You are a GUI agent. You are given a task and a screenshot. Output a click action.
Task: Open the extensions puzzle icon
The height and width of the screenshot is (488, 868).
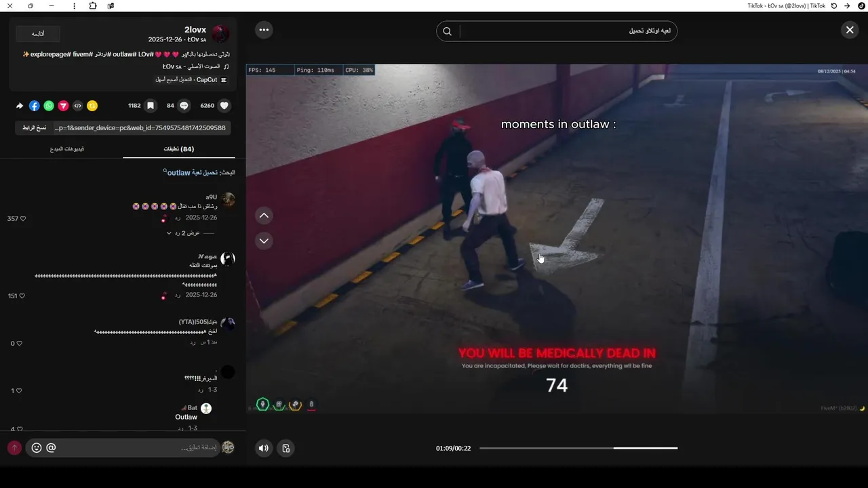(x=93, y=5)
